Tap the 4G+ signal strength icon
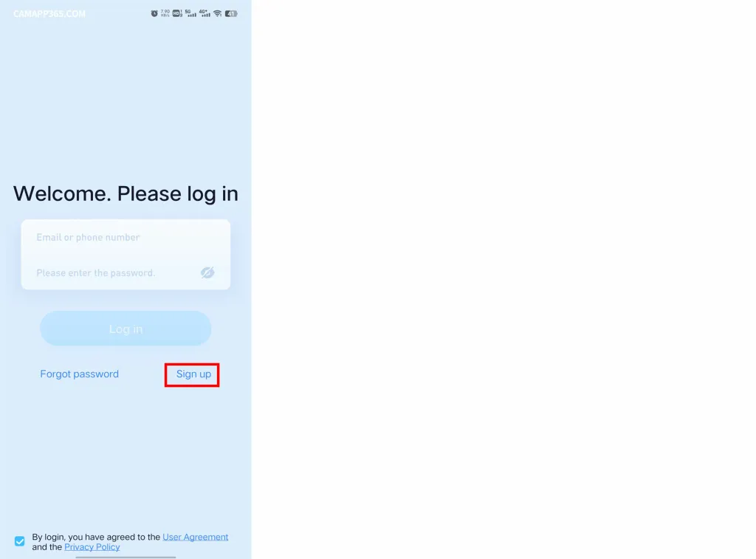The image size is (756, 559). 205,13
